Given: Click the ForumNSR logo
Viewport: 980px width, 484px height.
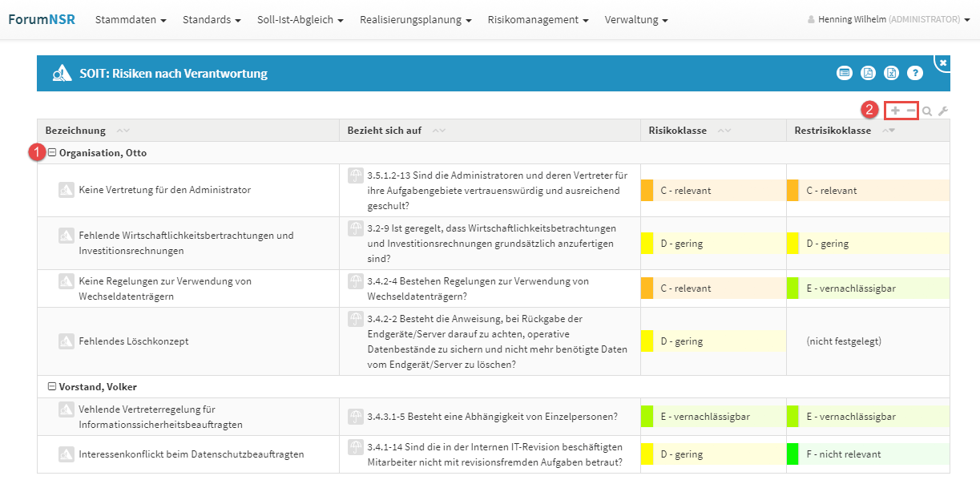Looking at the screenshot, I should point(42,19).
